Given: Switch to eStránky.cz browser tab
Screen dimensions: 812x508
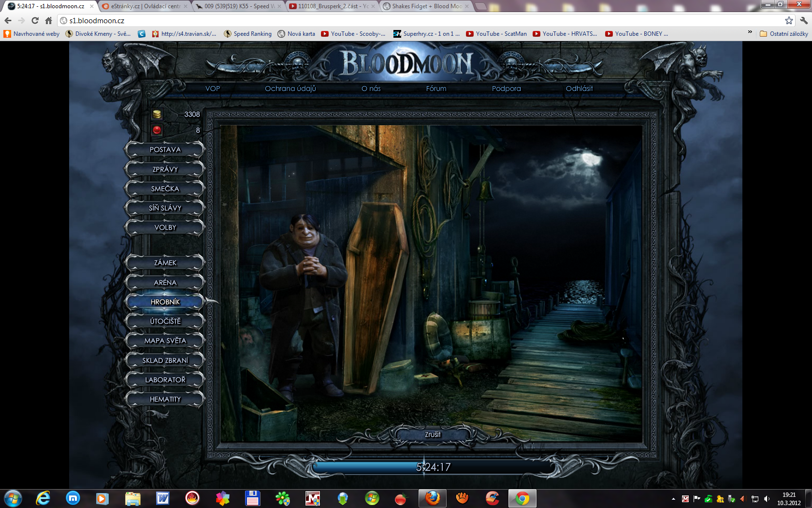Looking at the screenshot, I should pyautogui.click(x=145, y=6).
